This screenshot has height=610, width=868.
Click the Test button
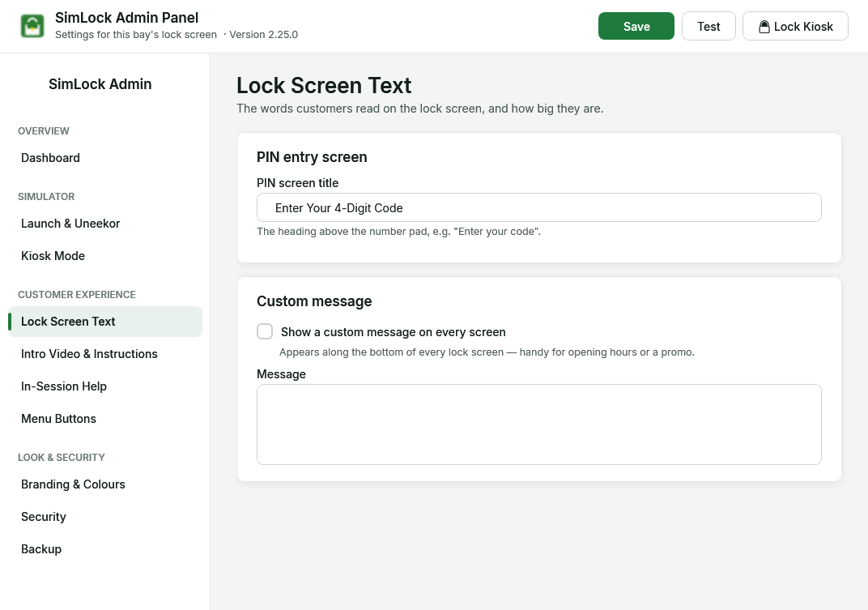pyautogui.click(x=708, y=26)
